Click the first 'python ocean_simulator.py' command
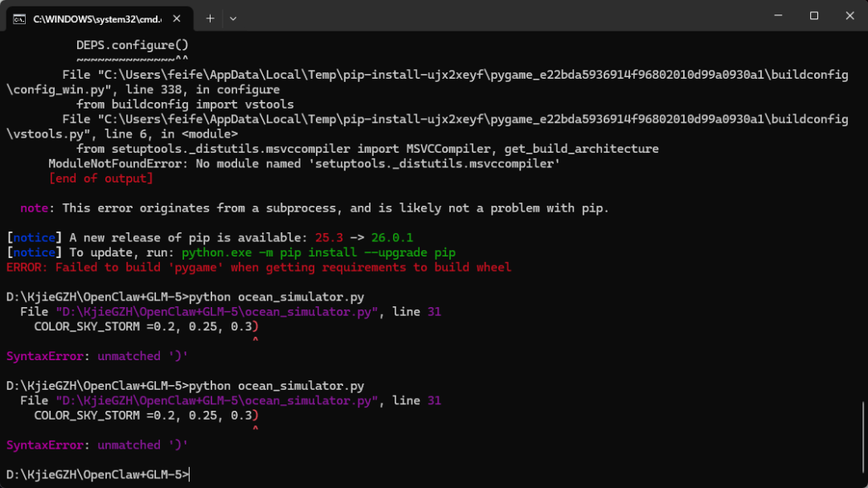868x488 pixels. pyautogui.click(x=276, y=297)
